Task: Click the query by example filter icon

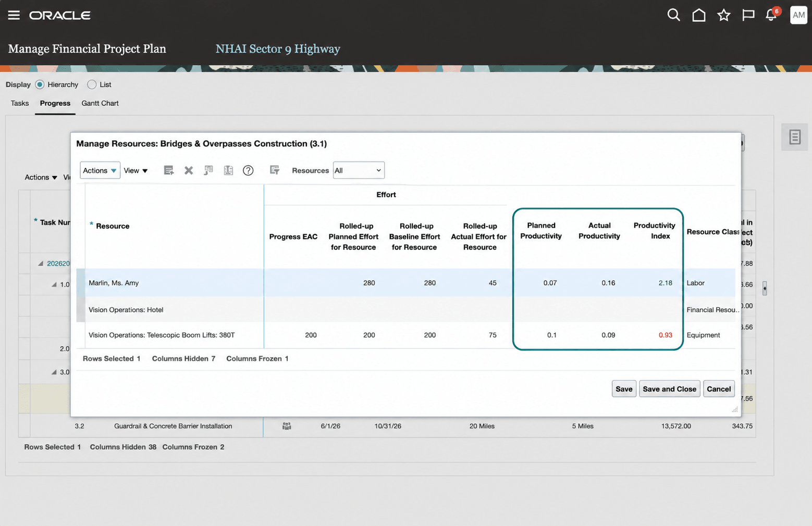Action: click(x=275, y=170)
